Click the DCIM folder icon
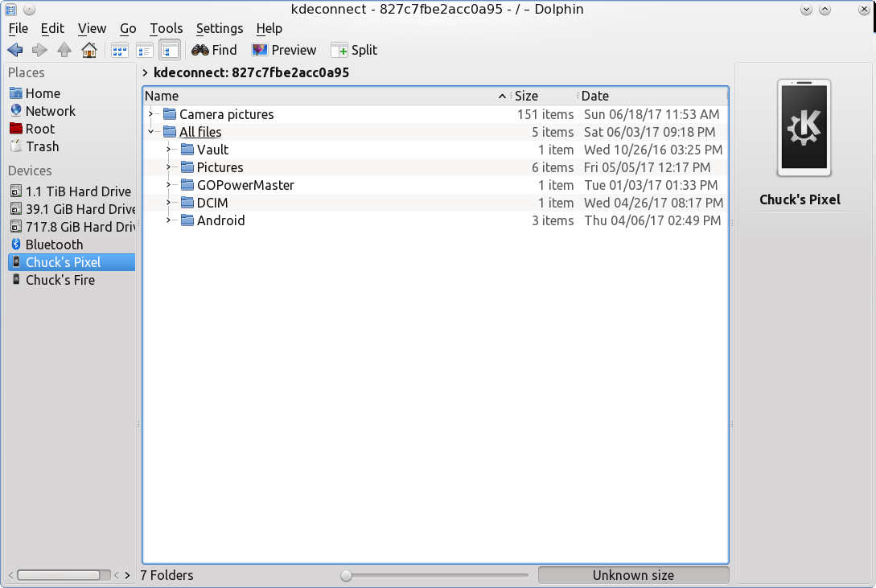This screenshot has height=588, width=876. tap(187, 203)
